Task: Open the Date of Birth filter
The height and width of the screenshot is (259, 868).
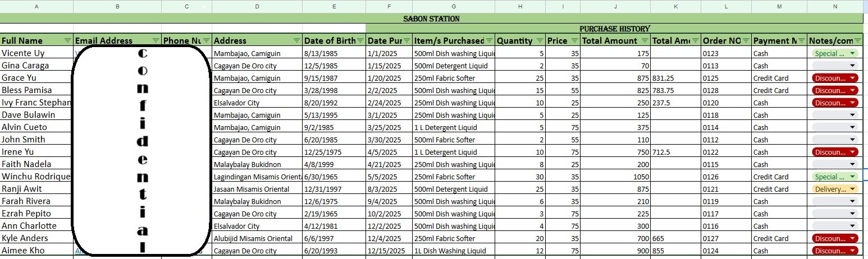Action: (360, 40)
